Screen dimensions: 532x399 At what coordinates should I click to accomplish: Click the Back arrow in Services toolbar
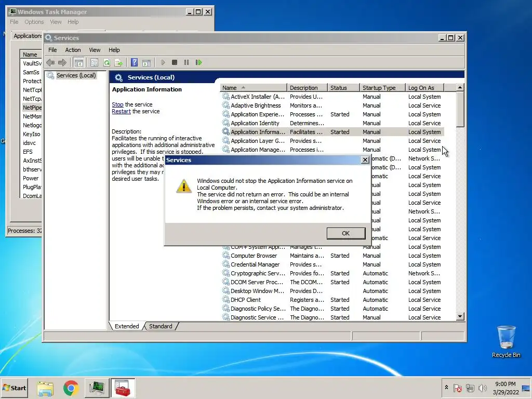click(x=50, y=62)
